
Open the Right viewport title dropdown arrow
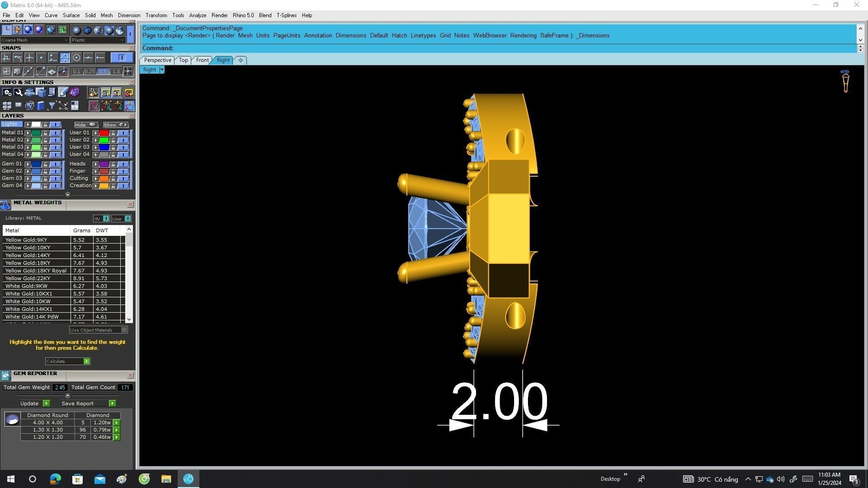[x=162, y=70]
